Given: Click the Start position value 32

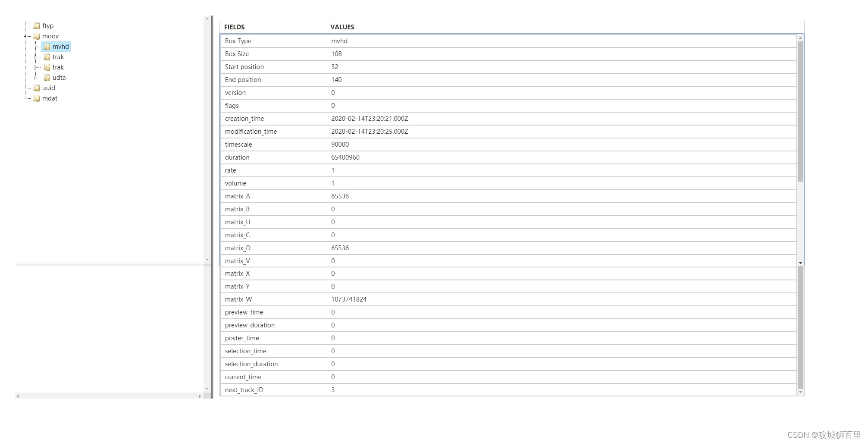Looking at the screenshot, I should pyautogui.click(x=335, y=67).
